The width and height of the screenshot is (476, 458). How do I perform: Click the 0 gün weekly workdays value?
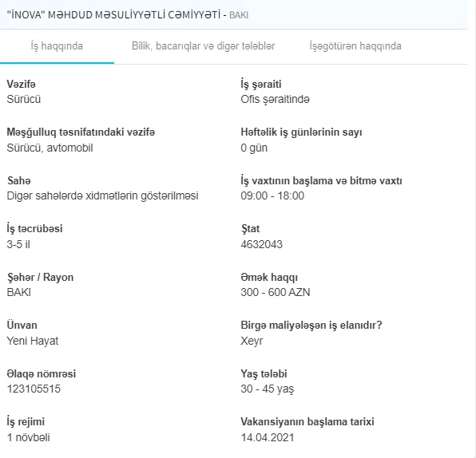254,148
